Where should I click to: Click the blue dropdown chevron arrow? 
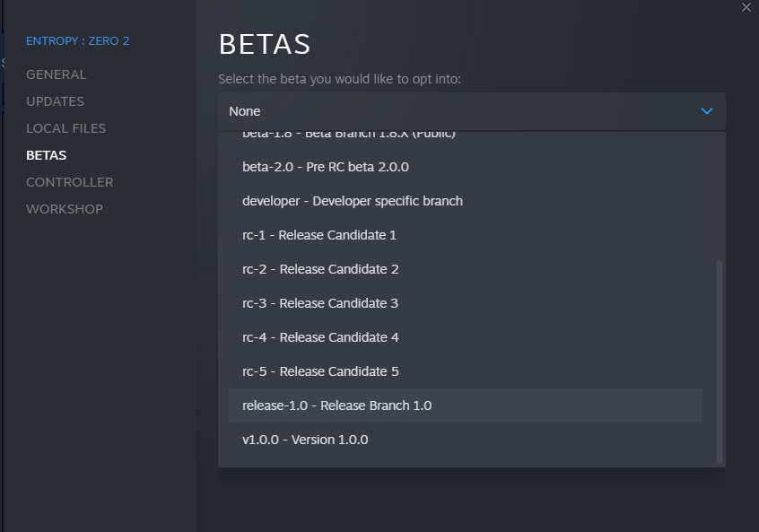point(707,111)
